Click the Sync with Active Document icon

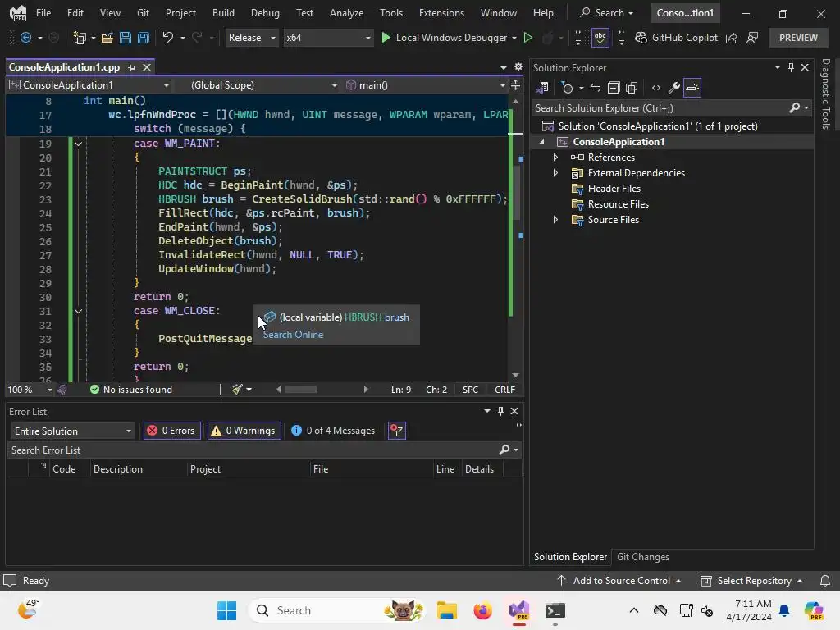(x=596, y=88)
